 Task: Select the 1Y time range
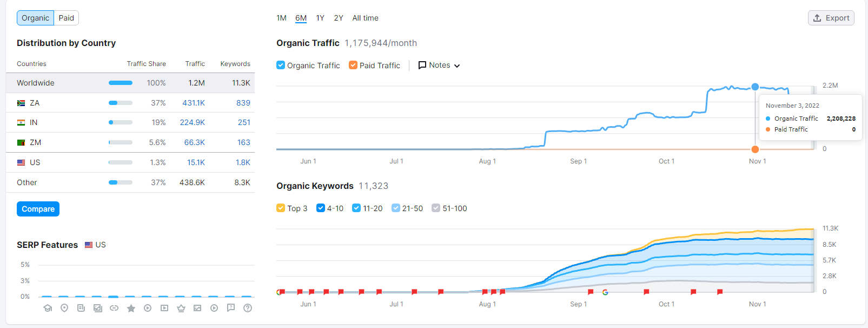pyautogui.click(x=320, y=18)
